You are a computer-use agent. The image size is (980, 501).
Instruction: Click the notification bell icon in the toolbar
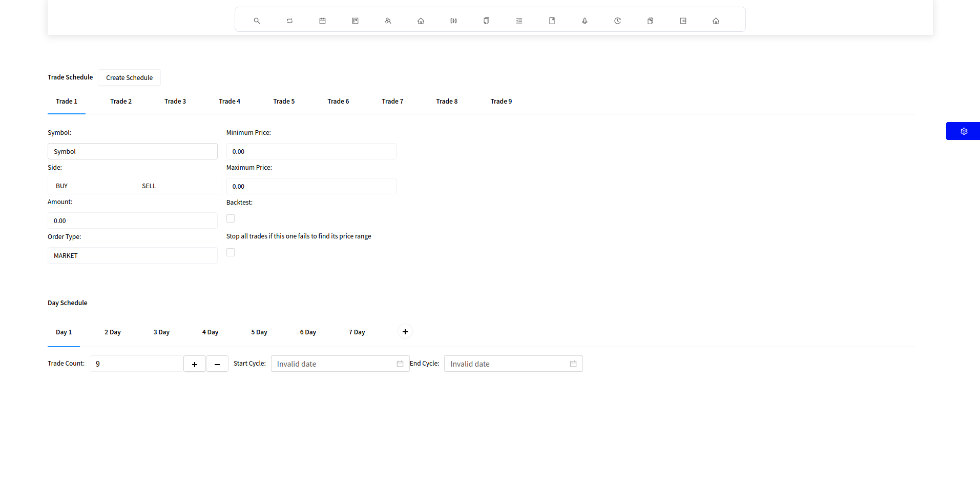tap(585, 21)
